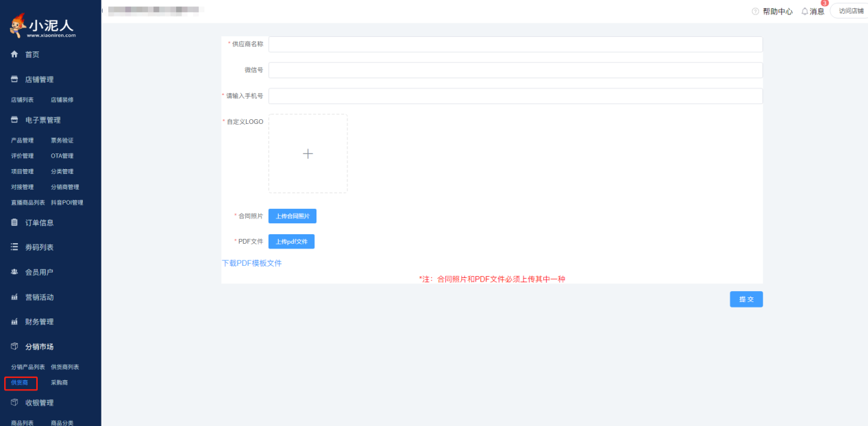Click the help question-mark icon 帮助中心
This screenshot has width=868, height=426.
pyautogui.click(x=756, y=12)
